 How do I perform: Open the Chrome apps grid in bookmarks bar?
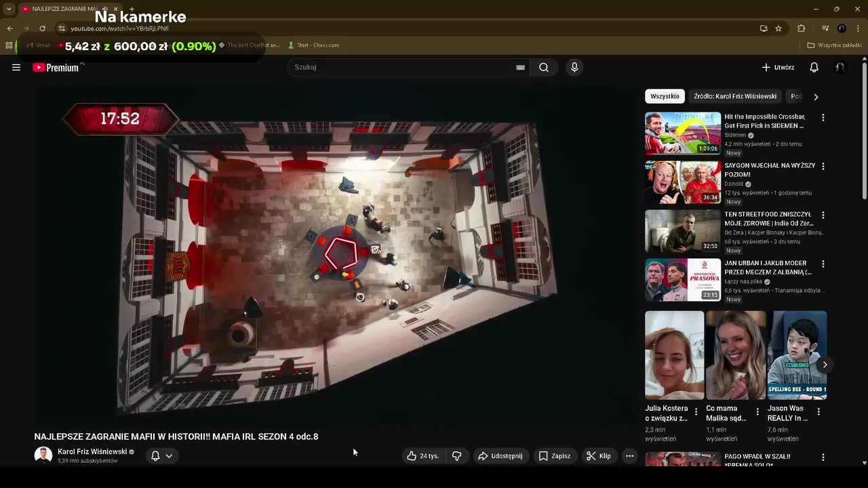click(9, 45)
